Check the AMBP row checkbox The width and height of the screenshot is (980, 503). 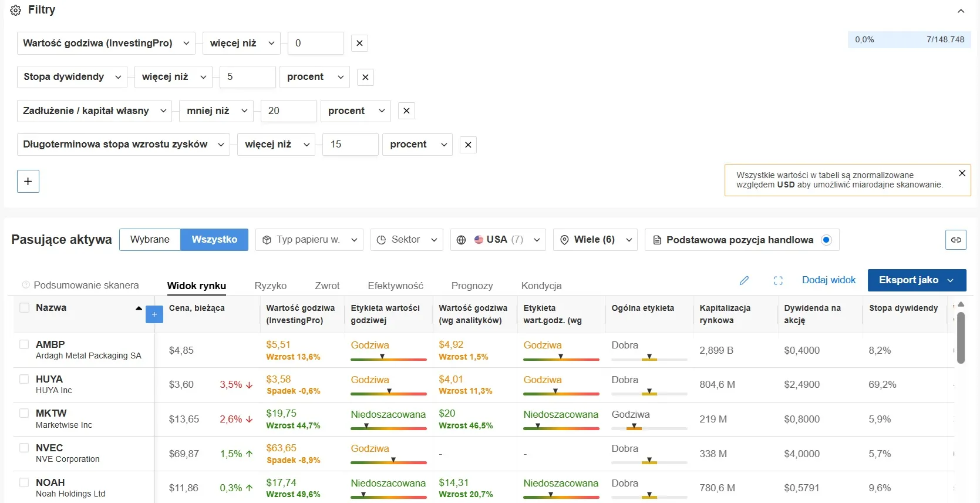24,344
